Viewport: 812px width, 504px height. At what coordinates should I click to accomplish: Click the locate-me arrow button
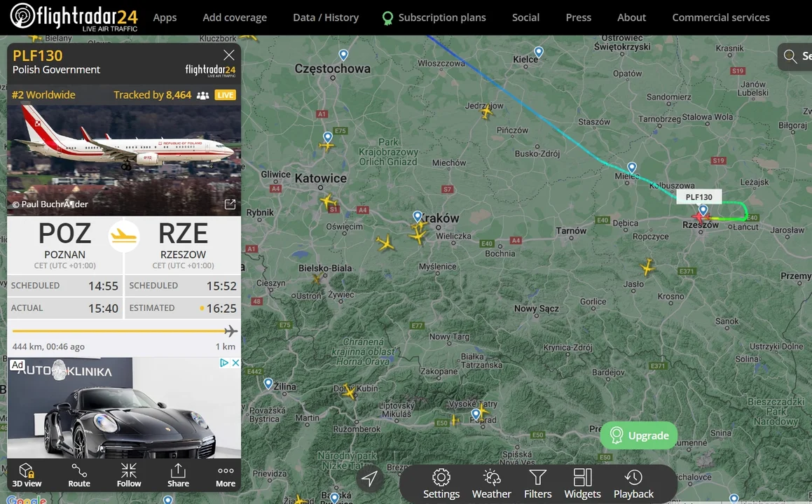click(x=369, y=479)
